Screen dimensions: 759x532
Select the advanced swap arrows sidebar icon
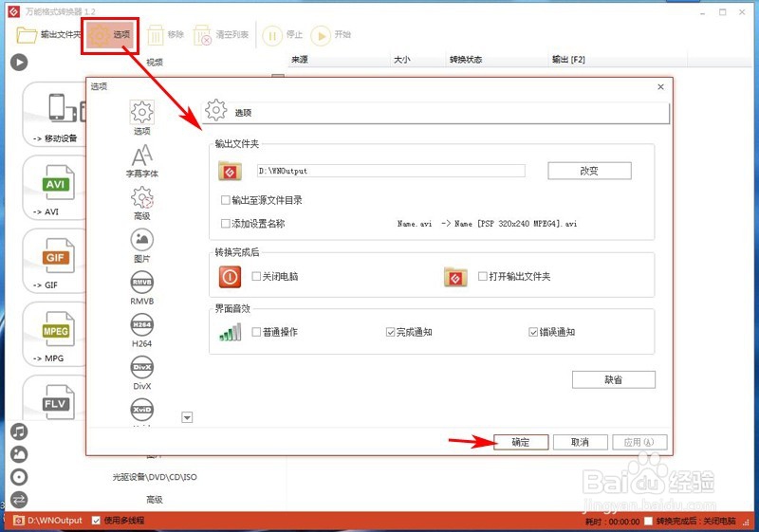[19, 500]
